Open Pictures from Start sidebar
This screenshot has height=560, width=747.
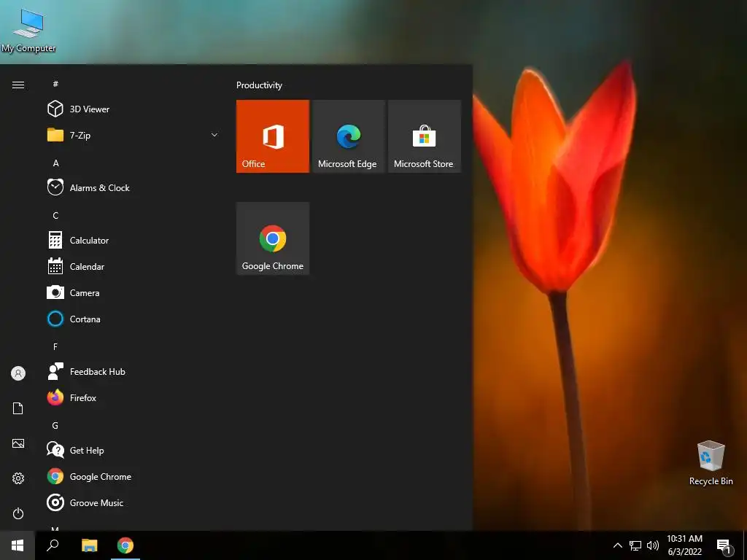coord(18,443)
